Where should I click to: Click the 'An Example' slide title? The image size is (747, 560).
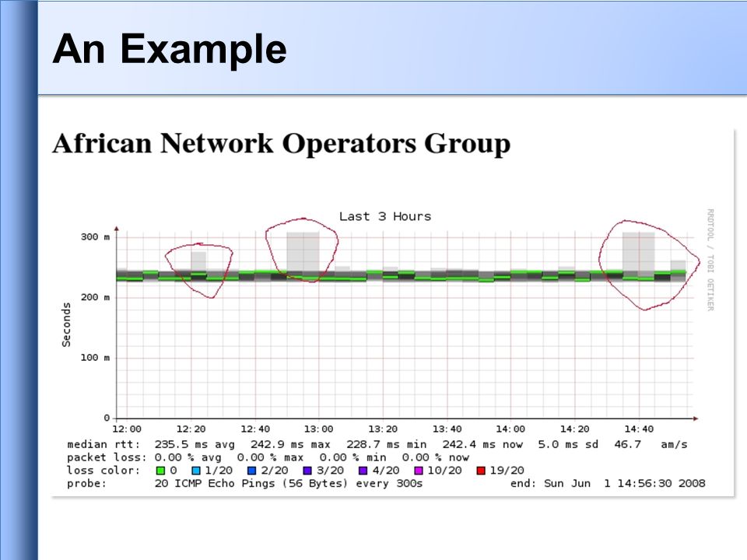point(170,49)
